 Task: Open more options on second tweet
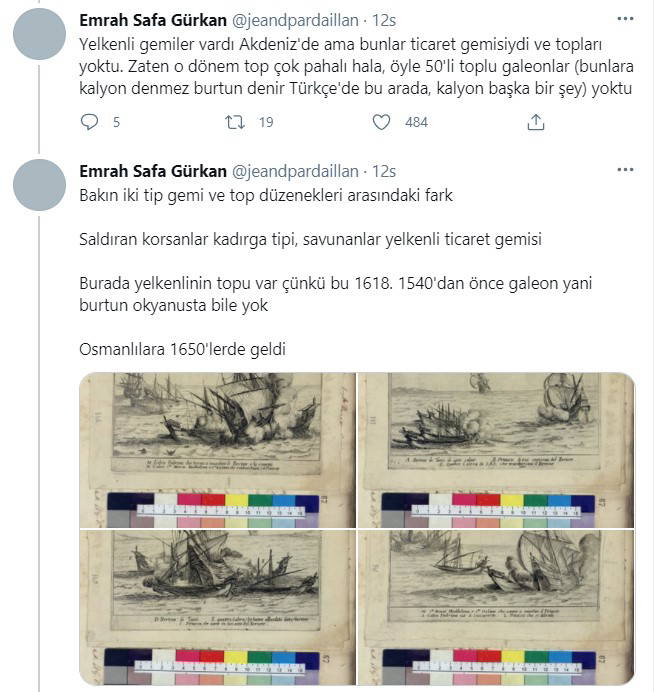point(625,169)
